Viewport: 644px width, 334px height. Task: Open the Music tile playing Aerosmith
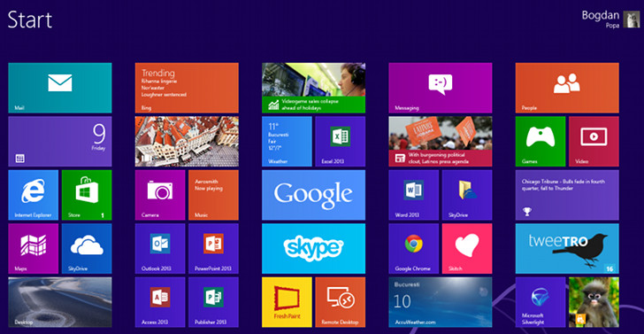click(213, 195)
